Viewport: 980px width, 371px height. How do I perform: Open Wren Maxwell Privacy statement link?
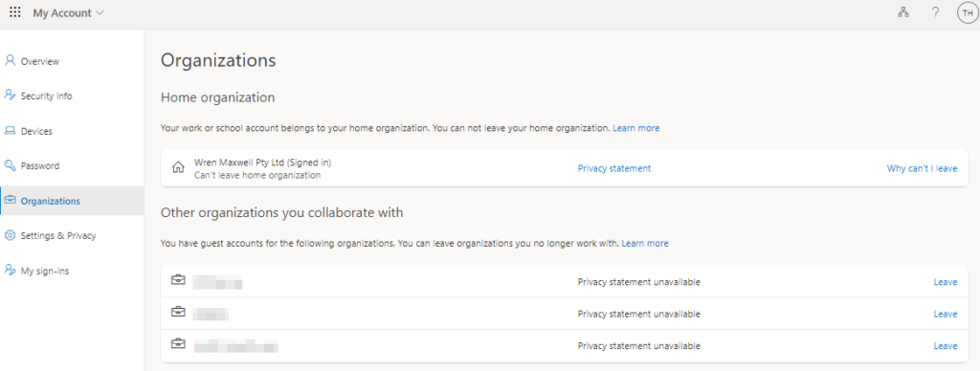(613, 168)
